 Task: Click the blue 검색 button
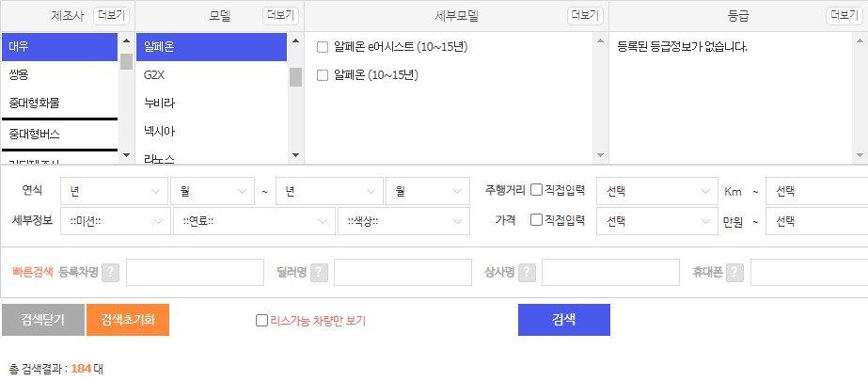click(x=564, y=320)
